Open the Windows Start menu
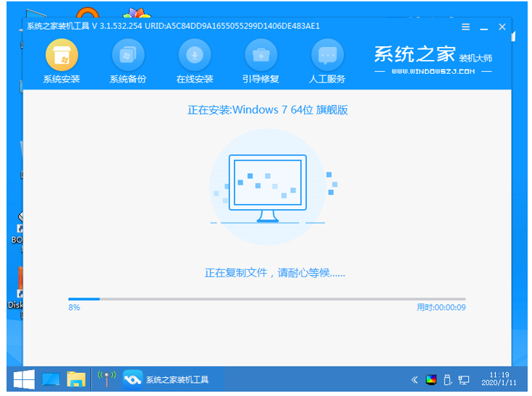Viewport: 532px width, 396px height. [x=23, y=379]
